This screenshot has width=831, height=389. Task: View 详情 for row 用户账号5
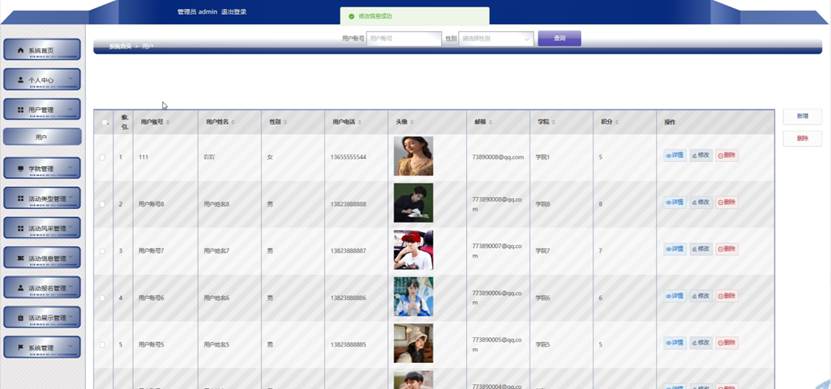675,342
